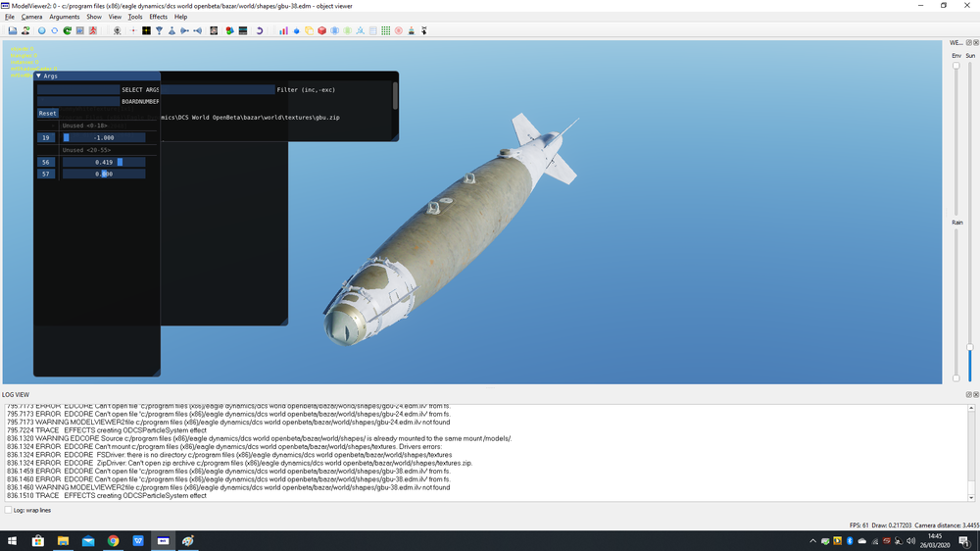Click the bar chart statistics icon

[x=283, y=30]
